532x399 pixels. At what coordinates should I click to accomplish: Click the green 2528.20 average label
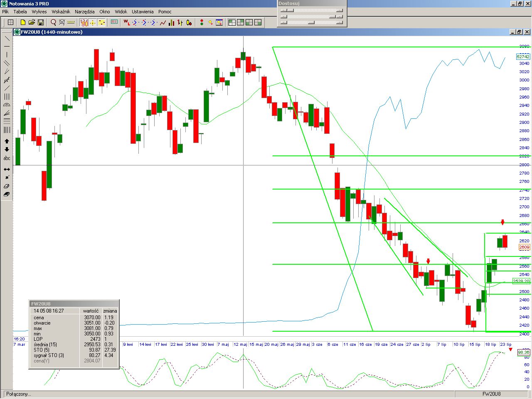click(521, 281)
